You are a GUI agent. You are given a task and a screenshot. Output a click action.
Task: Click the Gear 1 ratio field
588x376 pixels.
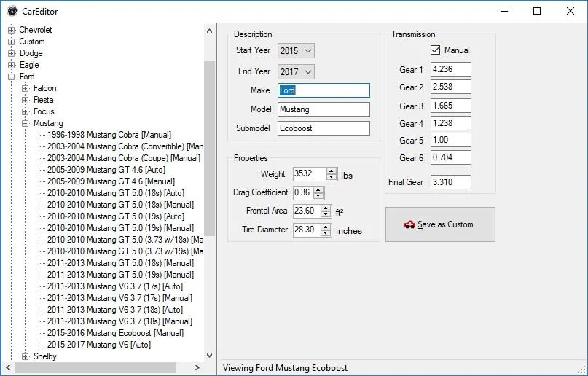click(451, 69)
